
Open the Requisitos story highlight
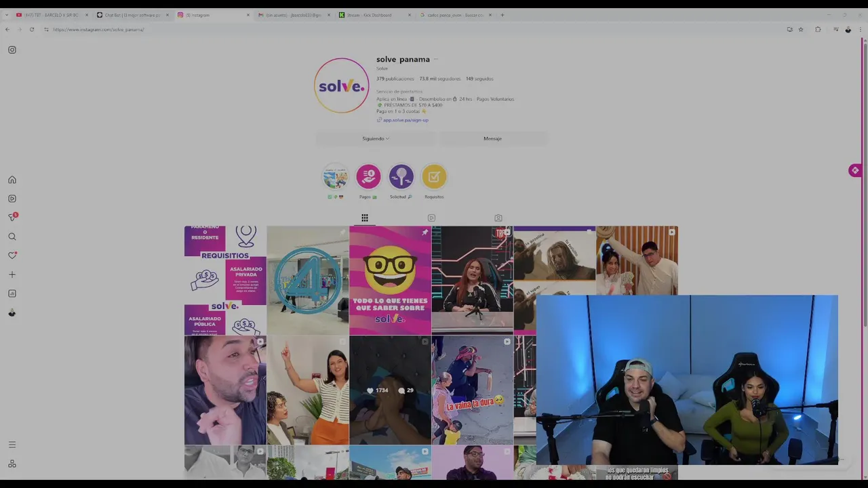point(434,178)
